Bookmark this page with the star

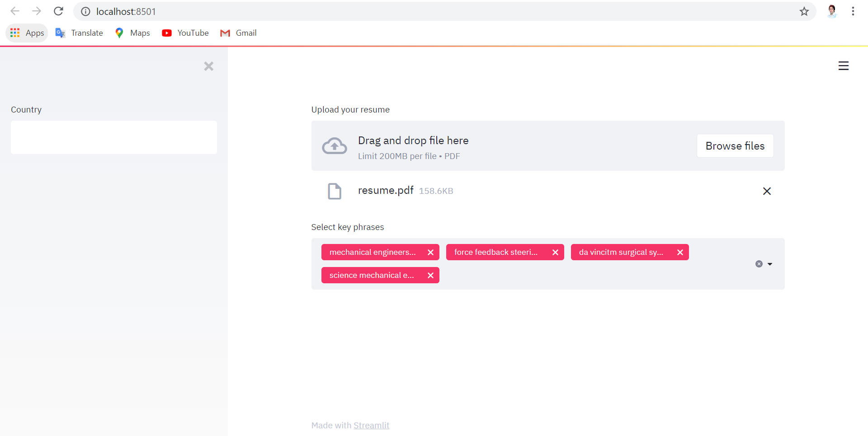click(x=804, y=11)
